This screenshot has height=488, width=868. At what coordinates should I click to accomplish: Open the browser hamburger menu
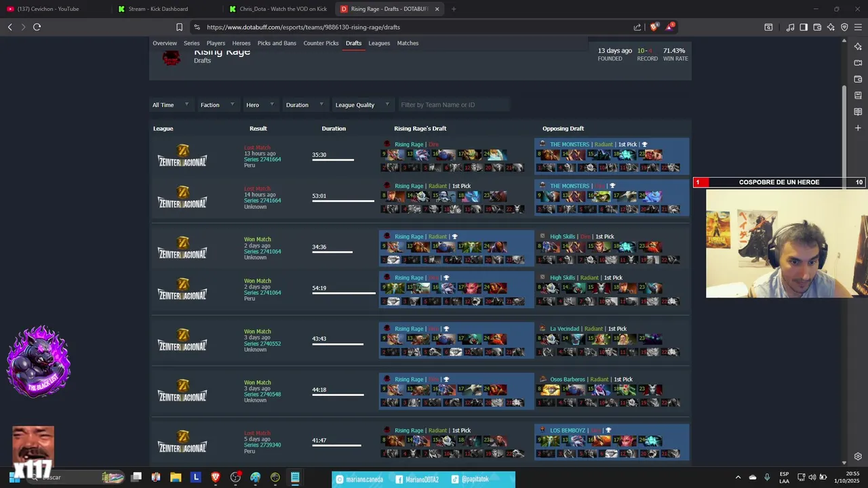(x=858, y=27)
